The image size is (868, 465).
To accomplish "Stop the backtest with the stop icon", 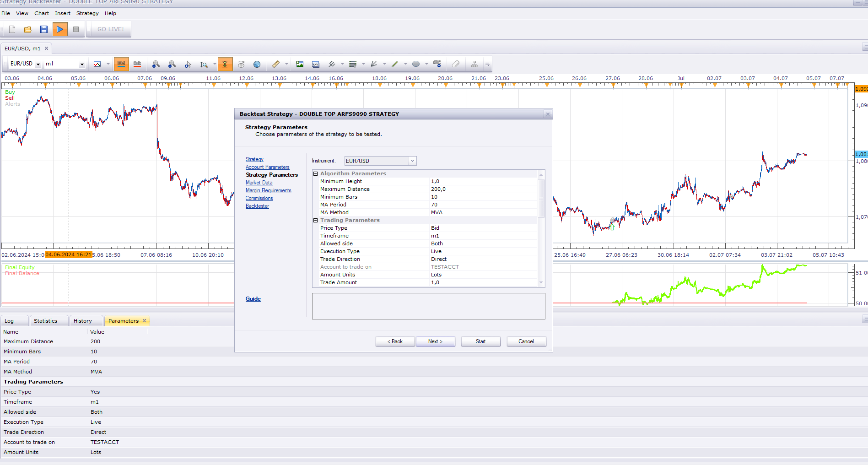I will pos(76,29).
